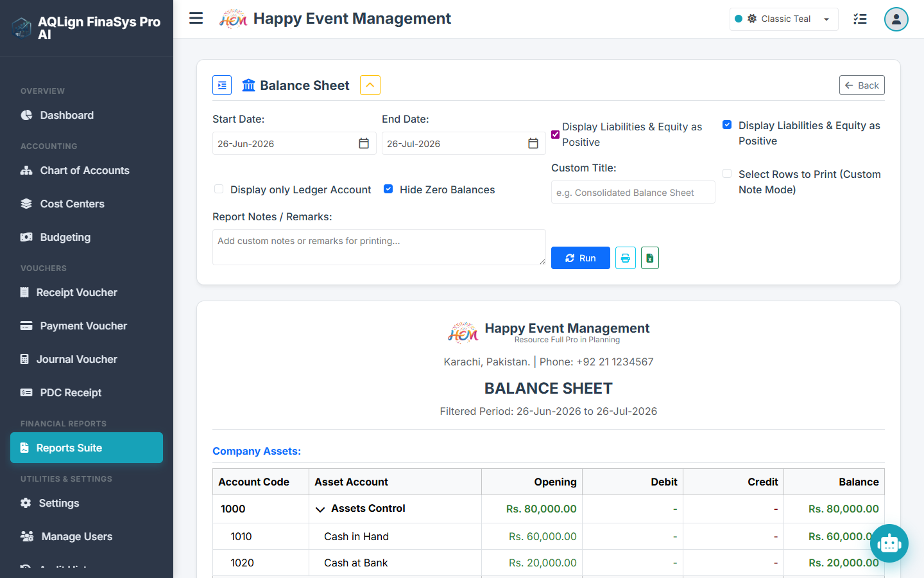
Task: Click the Settings gear icon in sidebar
Action: pyautogui.click(x=26, y=503)
